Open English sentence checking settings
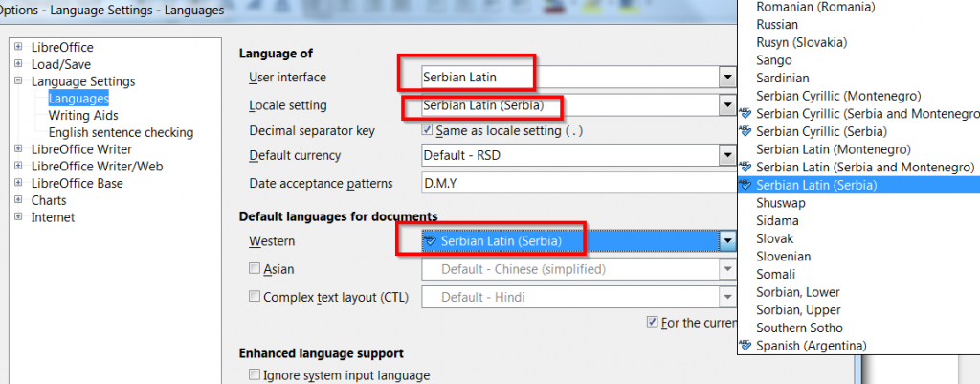Screen dimensions: 980x384 tap(121, 132)
